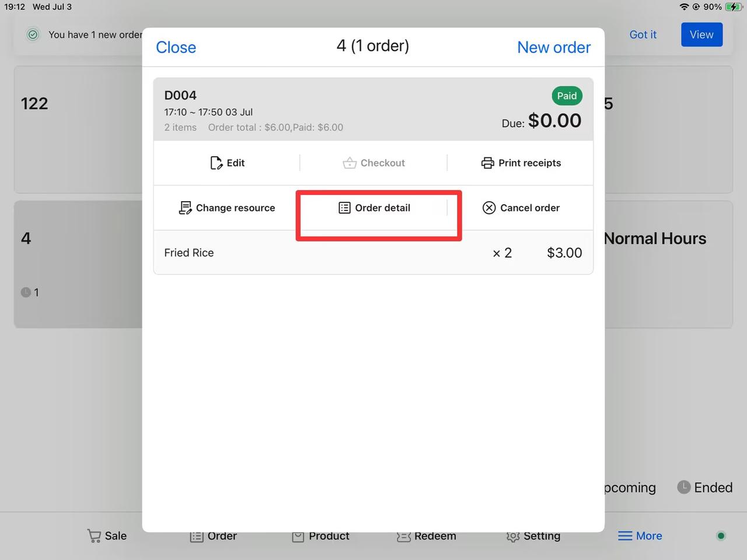Tap the battery indicator in status bar
This screenshot has height=560, width=747.
[x=732, y=7]
